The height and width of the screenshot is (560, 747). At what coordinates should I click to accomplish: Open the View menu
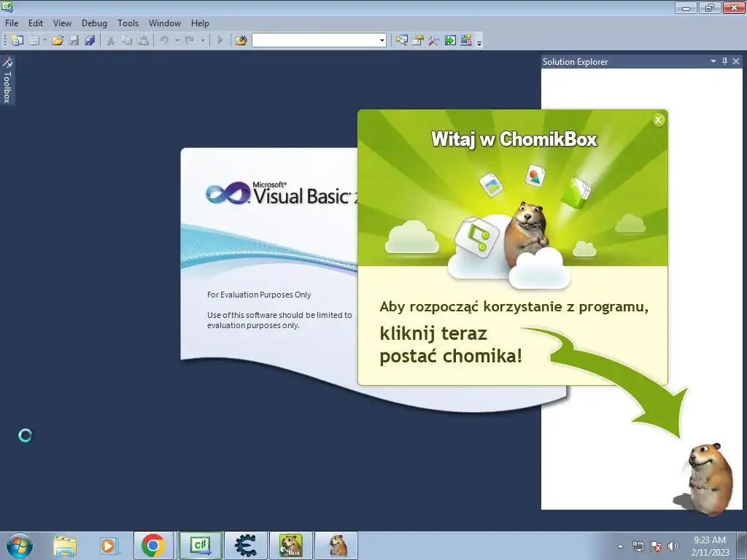pyautogui.click(x=63, y=23)
